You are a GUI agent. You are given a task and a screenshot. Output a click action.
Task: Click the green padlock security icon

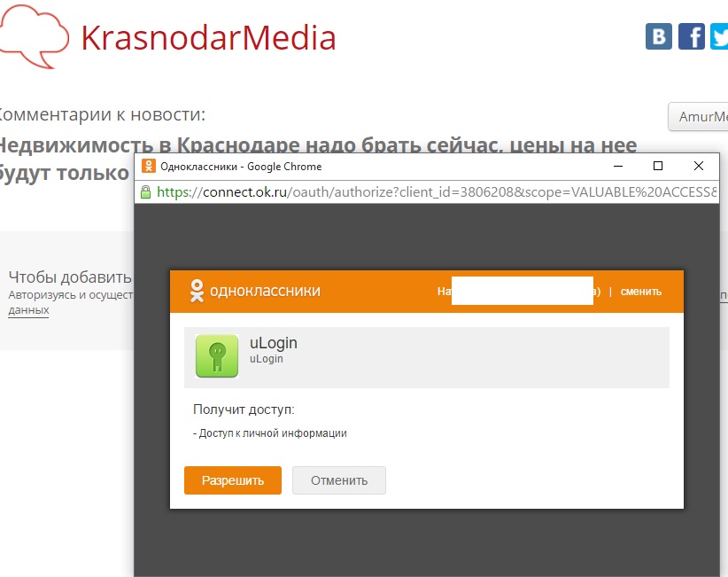pos(145,191)
